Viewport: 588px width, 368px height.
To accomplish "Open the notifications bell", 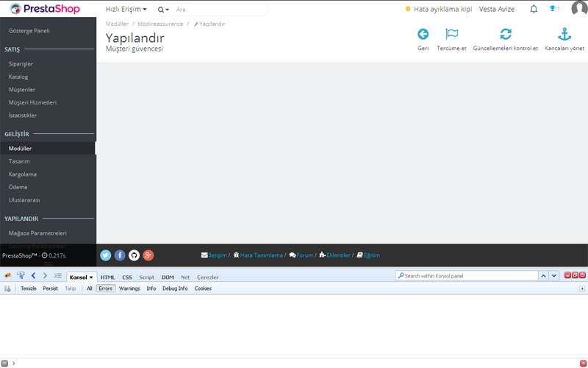I will pyautogui.click(x=534, y=9).
